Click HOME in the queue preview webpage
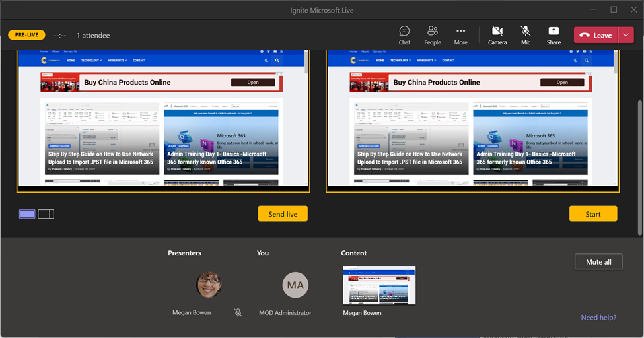644x338 pixels. (71, 60)
